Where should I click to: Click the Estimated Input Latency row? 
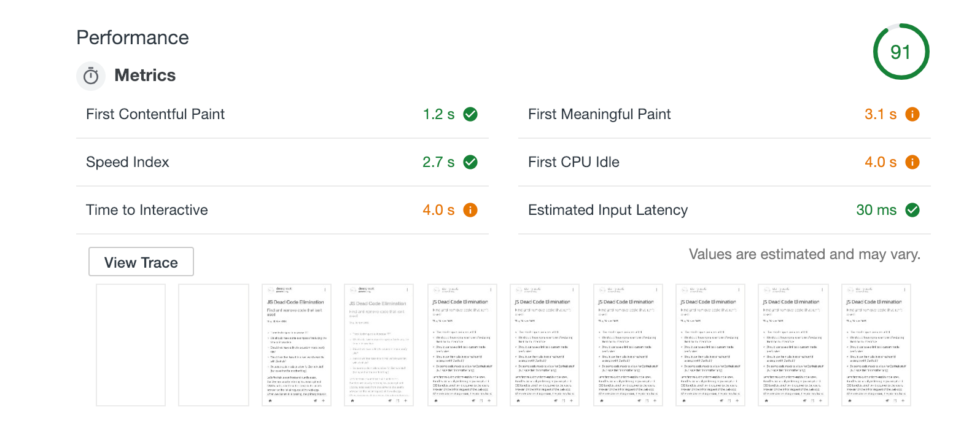click(x=607, y=209)
